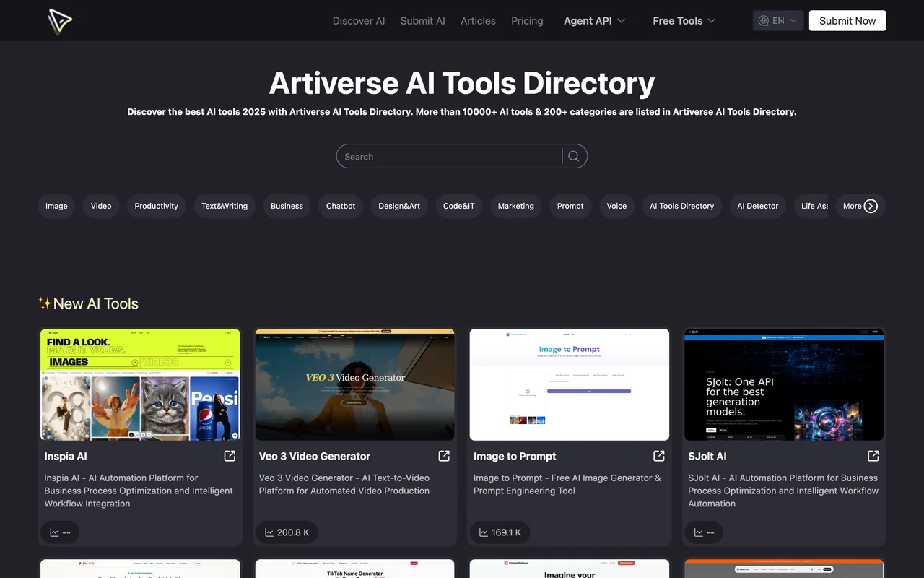Open the Image to Prompt thumbnail
924x578 pixels.
click(570, 384)
